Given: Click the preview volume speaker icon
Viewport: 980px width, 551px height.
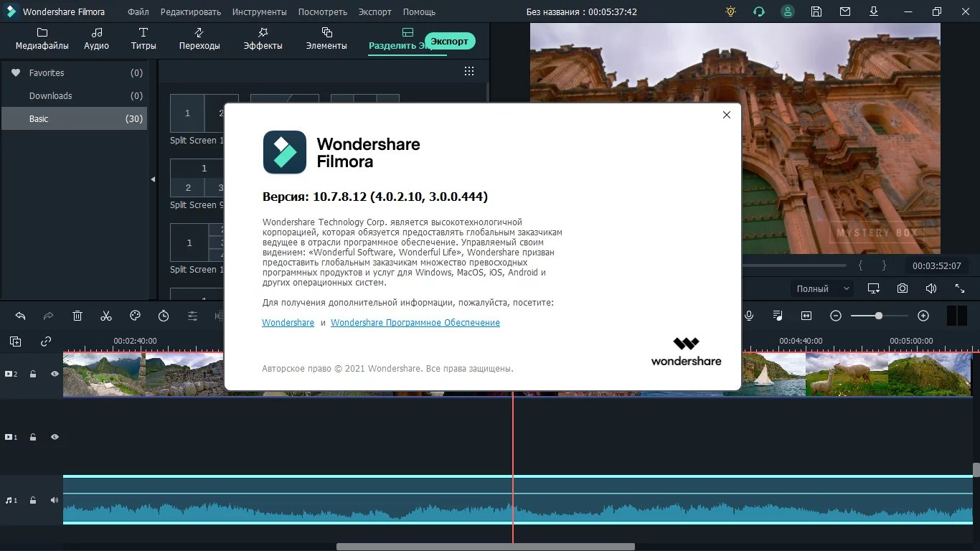Looking at the screenshot, I should (x=931, y=288).
